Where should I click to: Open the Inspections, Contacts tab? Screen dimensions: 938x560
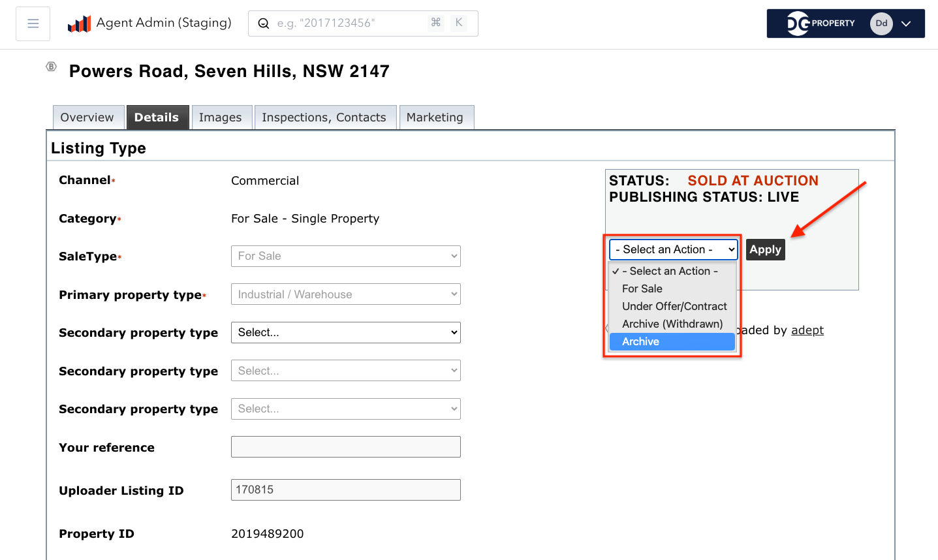[324, 117]
